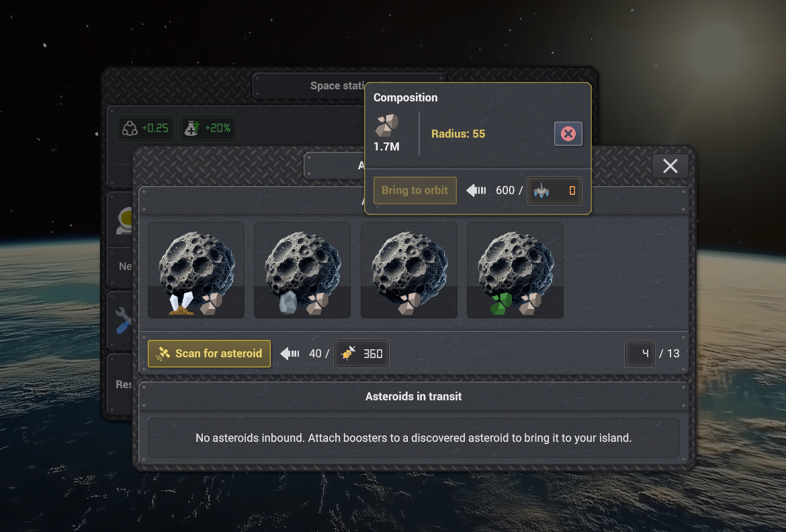
Task: Close the asteroid panel with X
Action: pos(670,166)
